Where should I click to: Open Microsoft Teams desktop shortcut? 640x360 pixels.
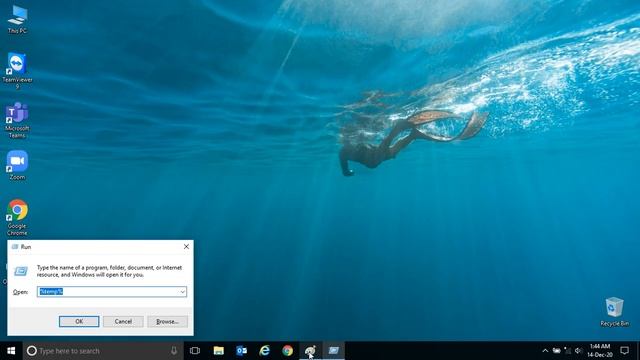pyautogui.click(x=17, y=120)
